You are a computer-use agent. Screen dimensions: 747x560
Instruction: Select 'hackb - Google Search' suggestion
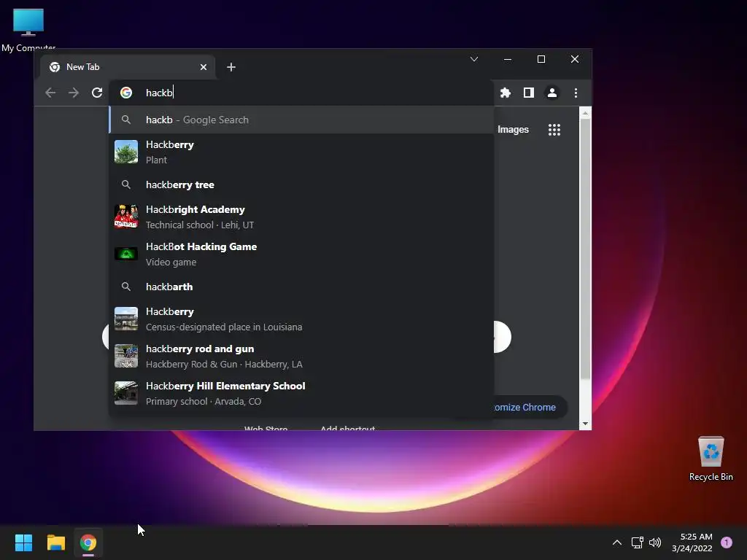pyautogui.click(x=301, y=120)
